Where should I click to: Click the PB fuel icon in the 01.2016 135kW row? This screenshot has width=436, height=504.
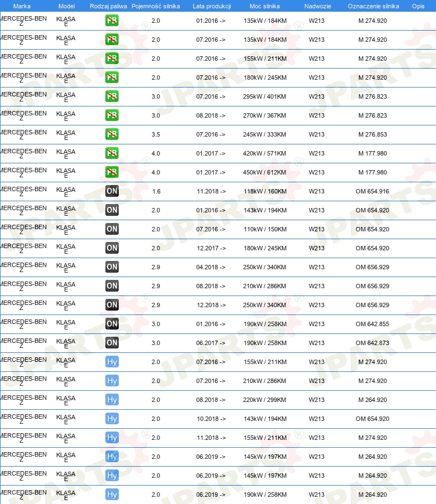pyautogui.click(x=112, y=21)
